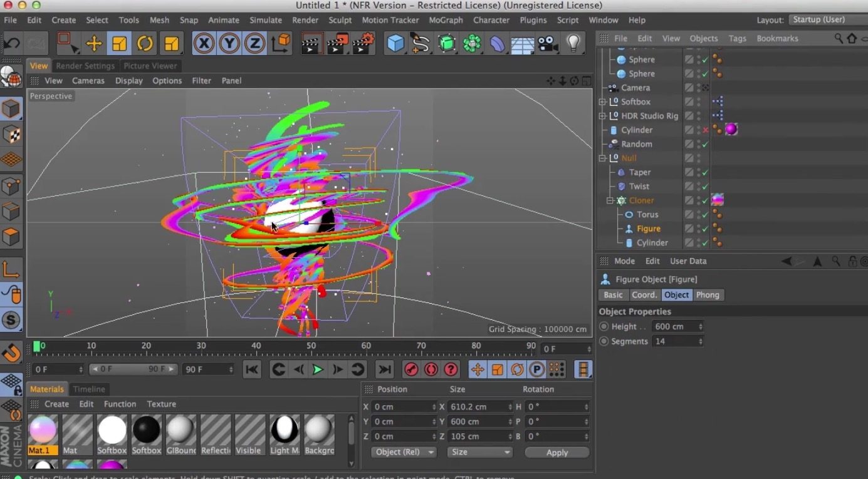The image size is (868, 479).
Task: Toggle the Snap magnet icon
Action: [11, 353]
